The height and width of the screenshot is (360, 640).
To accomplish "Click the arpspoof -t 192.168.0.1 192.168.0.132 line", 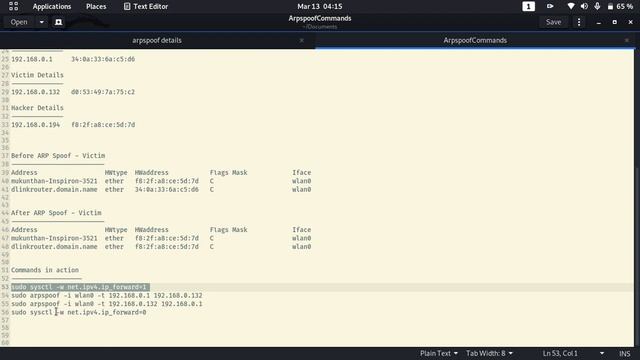I will coord(107,296).
